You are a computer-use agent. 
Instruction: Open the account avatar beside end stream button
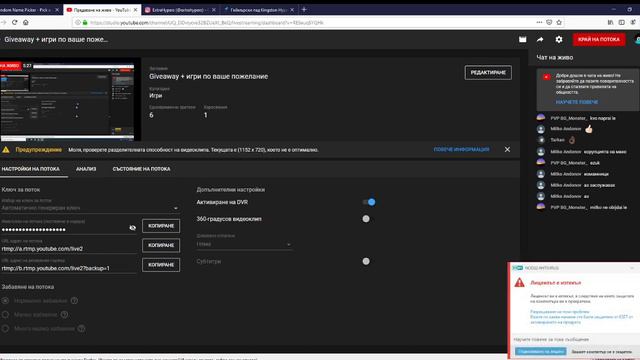[x=637, y=40]
